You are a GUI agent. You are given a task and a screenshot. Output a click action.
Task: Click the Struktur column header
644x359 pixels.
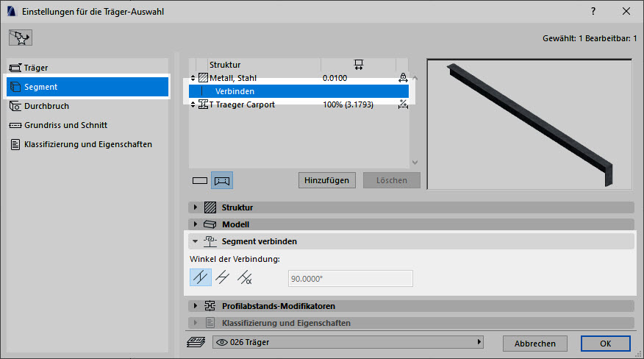click(x=225, y=65)
